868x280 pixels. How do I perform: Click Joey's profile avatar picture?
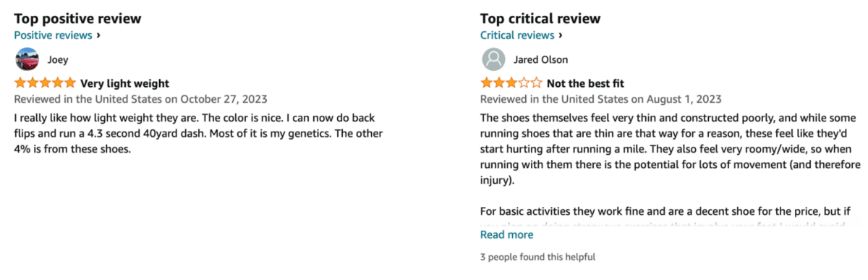click(26, 59)
